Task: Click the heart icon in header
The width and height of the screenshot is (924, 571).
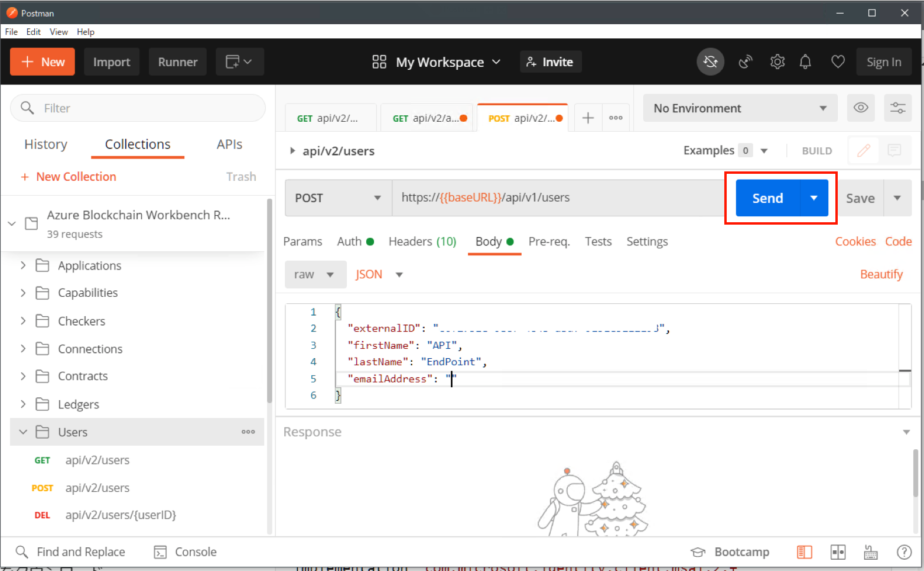Action: pos(838,61)
